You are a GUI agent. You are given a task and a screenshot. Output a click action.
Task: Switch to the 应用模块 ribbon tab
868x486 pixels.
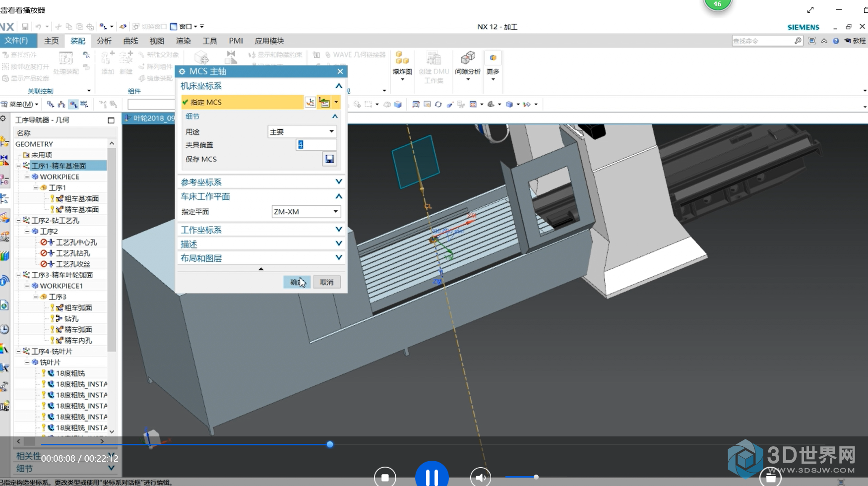coord(269,41)
